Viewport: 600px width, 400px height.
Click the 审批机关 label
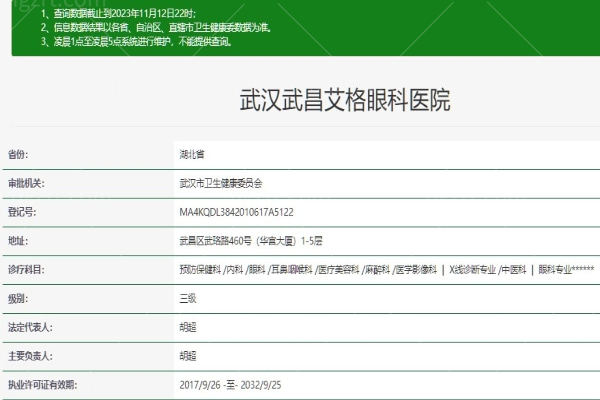pos(26,183)
